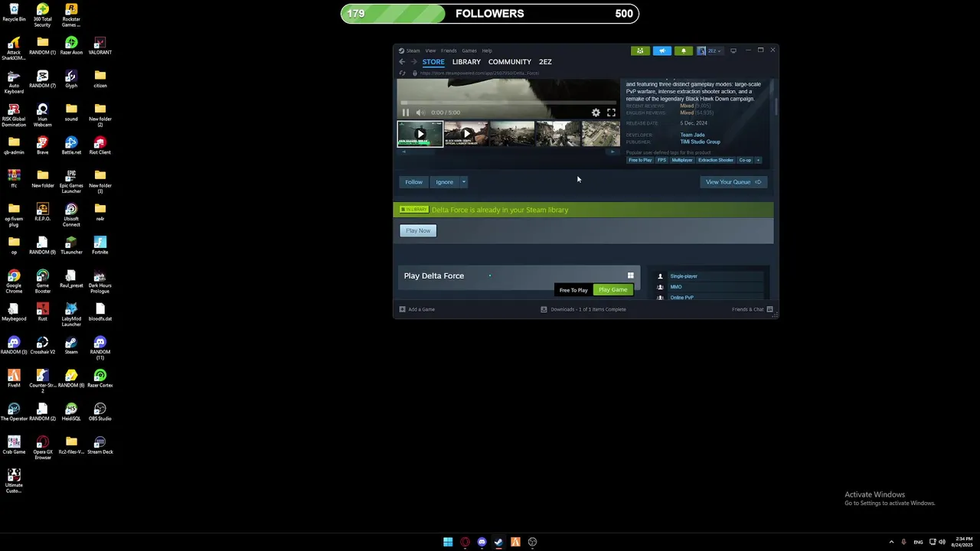This screenshot has height=551, width=980.
Task: Mute the trailer volume speaker icon
Action: tap(420, 112)
